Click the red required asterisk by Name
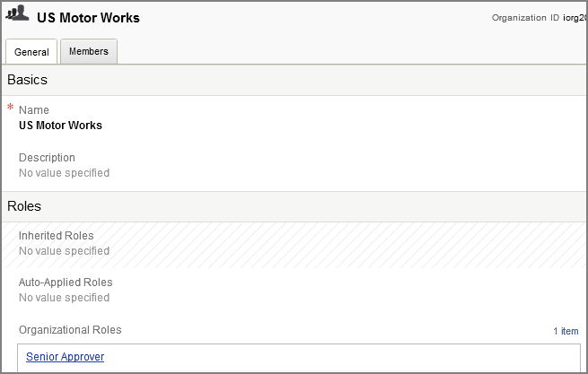 tap(11, 107)
